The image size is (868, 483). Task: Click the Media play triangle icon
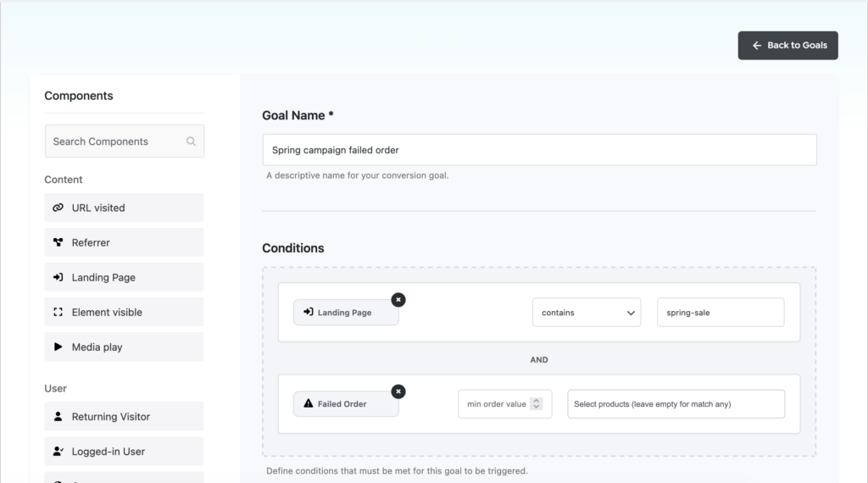click(x=58, y=347)
